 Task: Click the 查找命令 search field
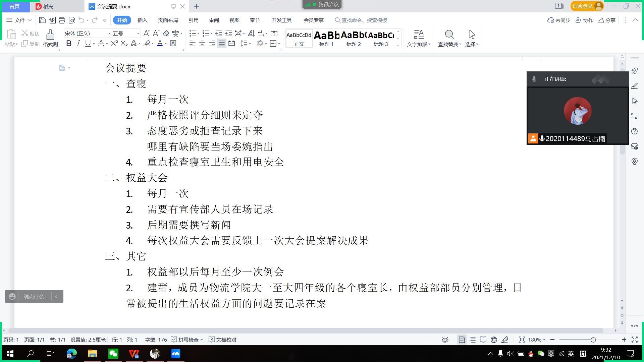[x=364, y=20]
